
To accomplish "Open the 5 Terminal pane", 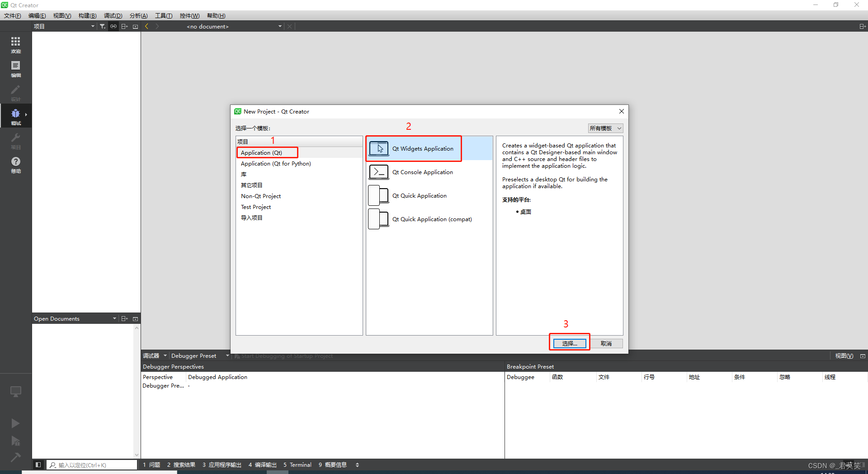I will click(297, 465).
